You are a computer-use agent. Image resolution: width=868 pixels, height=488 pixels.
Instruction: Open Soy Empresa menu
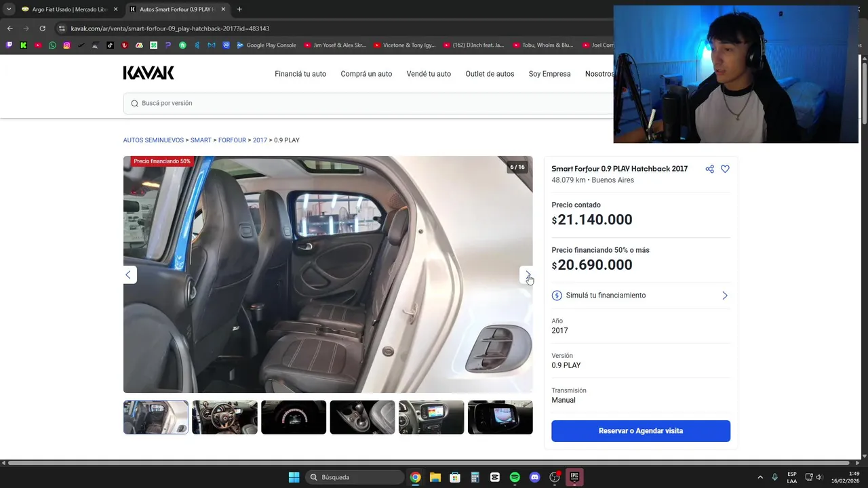pyautogui.click(x=549, y=74)
